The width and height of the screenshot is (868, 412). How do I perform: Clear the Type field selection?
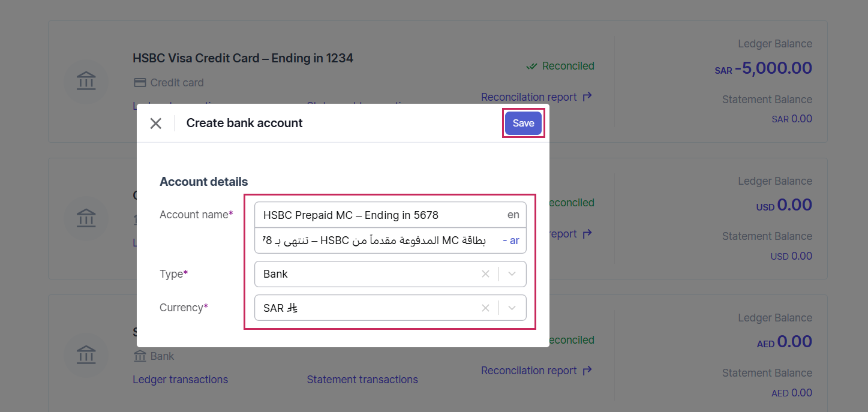[485, 274]
